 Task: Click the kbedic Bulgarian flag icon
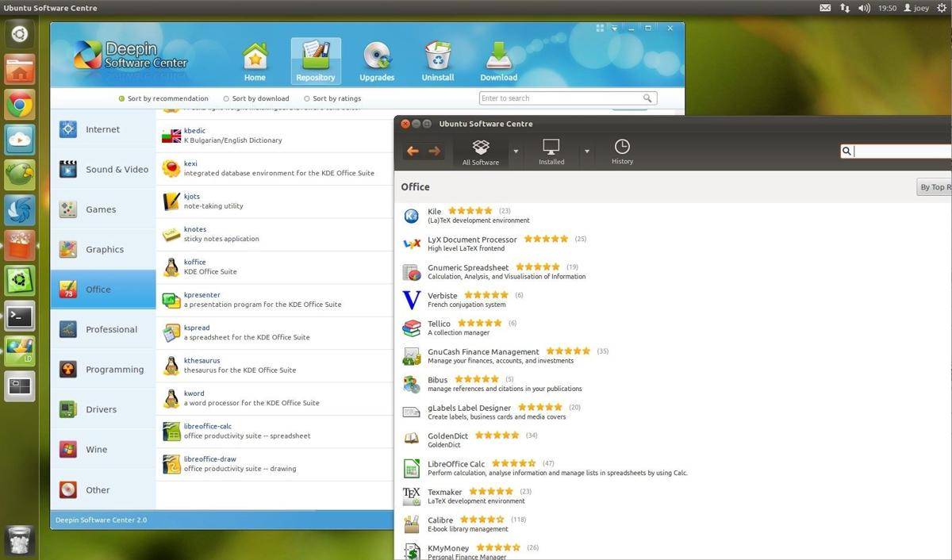pyautogui.click(x=171, y=136)
